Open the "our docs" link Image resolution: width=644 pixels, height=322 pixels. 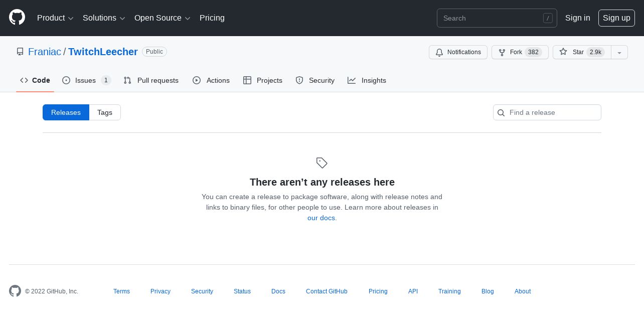[321, 218]
